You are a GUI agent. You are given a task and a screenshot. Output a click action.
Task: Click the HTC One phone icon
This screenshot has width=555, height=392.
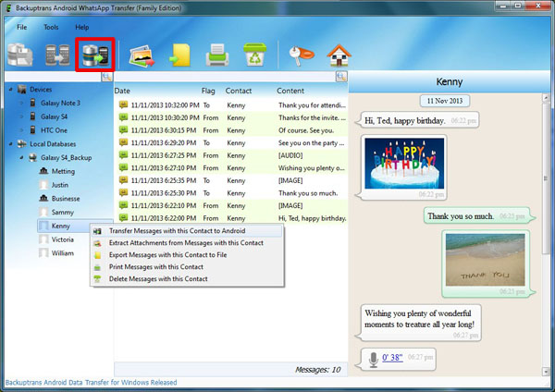click(x=33, y=130)
